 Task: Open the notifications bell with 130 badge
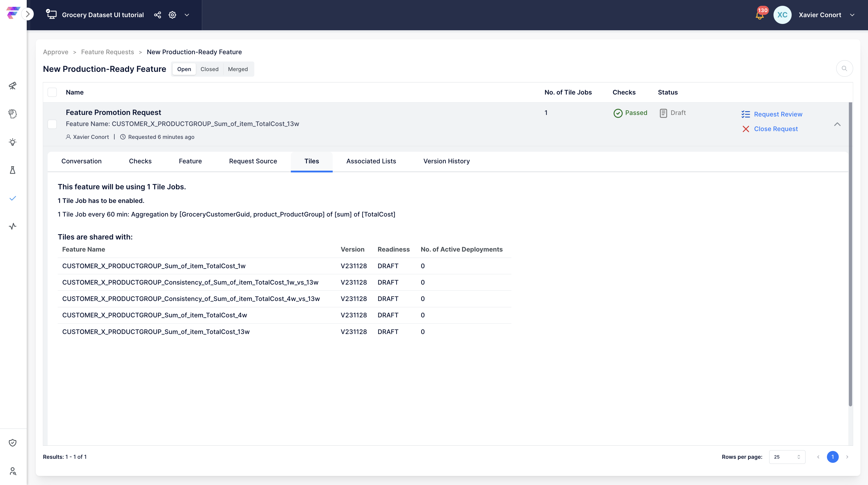click(760, 14)
